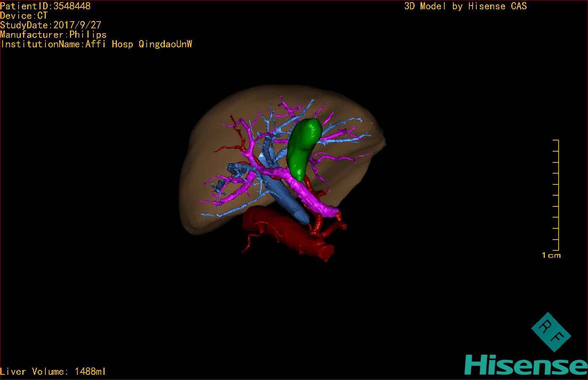The width and height of the screenshot is (588, 380).
Task: Click the InstitutionName:Affi Hosp QingdaoUnW line
Action: 96,44
